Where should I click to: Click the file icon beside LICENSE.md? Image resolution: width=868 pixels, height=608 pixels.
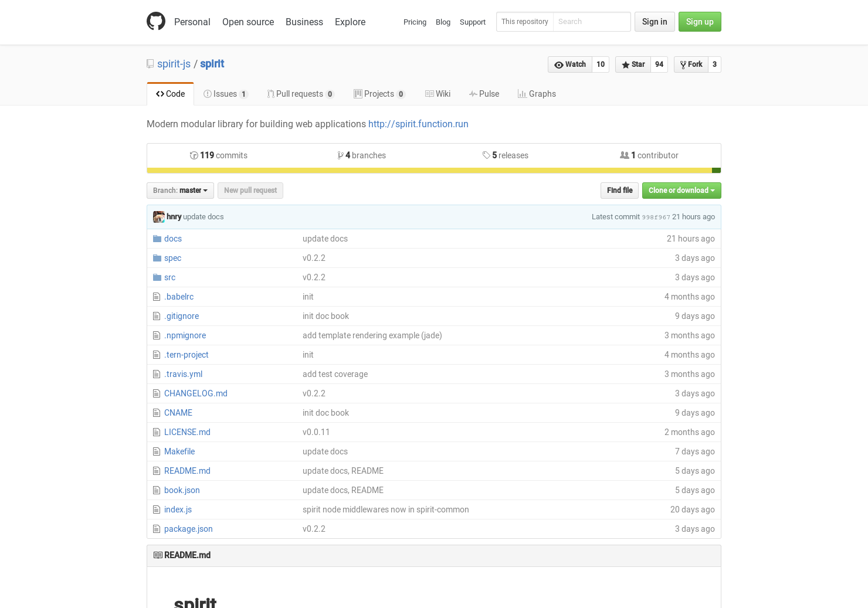[x=157, y=432]
